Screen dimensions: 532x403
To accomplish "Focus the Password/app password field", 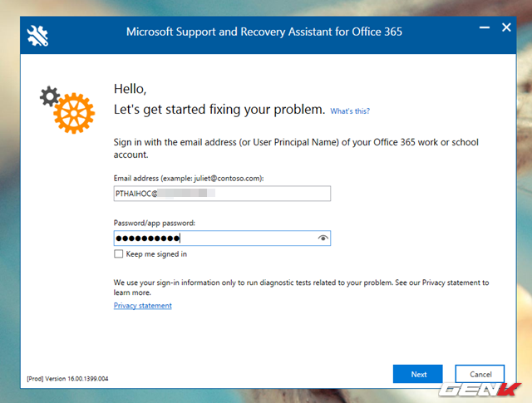I will (x=222, y=238).
